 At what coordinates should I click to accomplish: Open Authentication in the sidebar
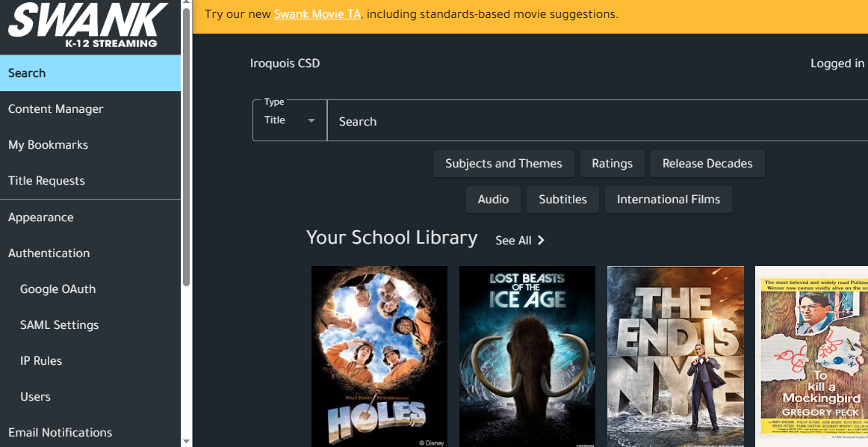(90, 253)
